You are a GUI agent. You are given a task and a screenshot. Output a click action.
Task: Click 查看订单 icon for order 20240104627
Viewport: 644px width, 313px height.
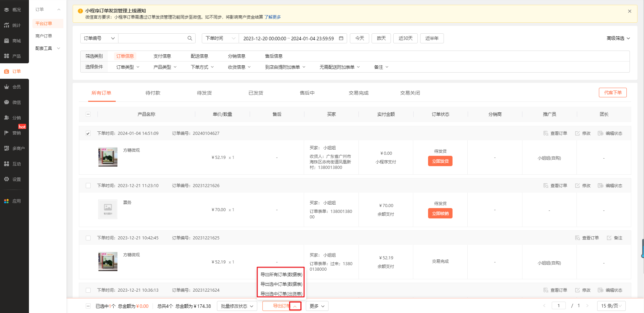coord(546,133)
